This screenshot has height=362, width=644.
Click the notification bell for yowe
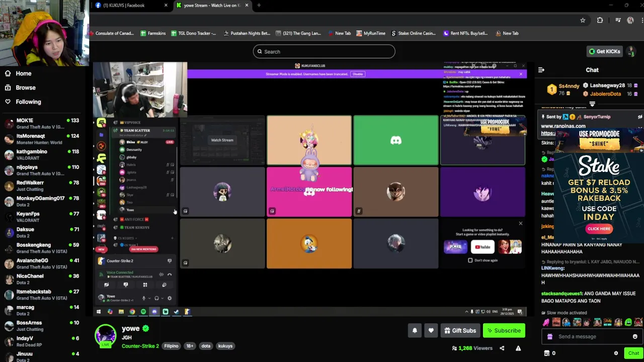pyautogui.click(x=415, y=330)
